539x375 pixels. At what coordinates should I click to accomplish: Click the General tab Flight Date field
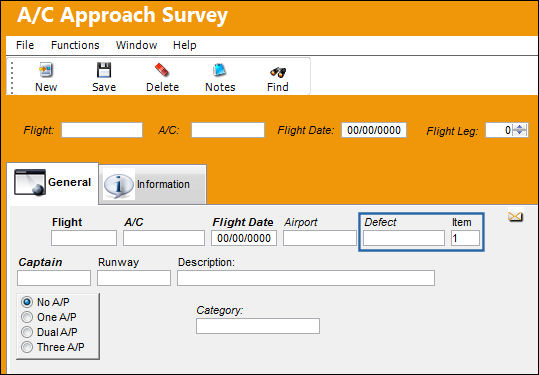[x=244, y=238]
